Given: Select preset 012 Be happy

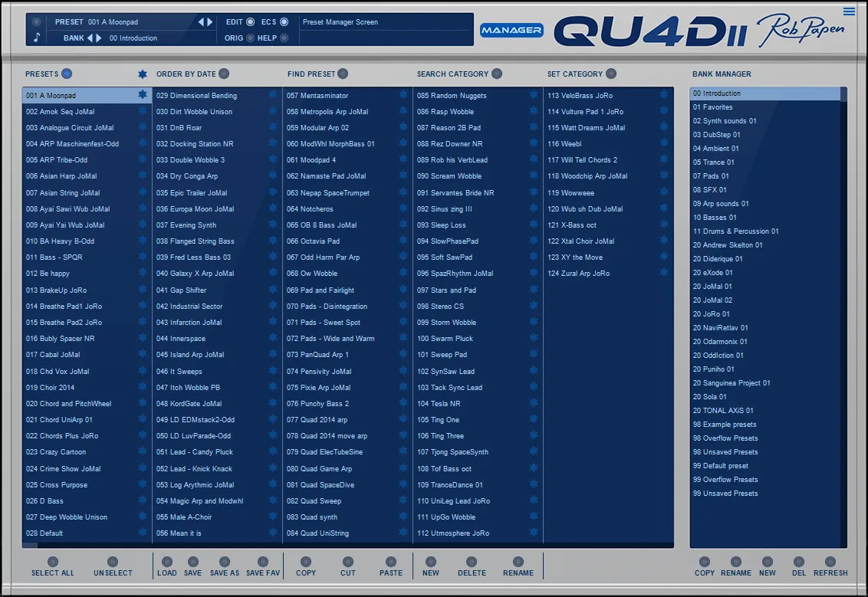Looking at the screenshot, I should click(87, 274).
